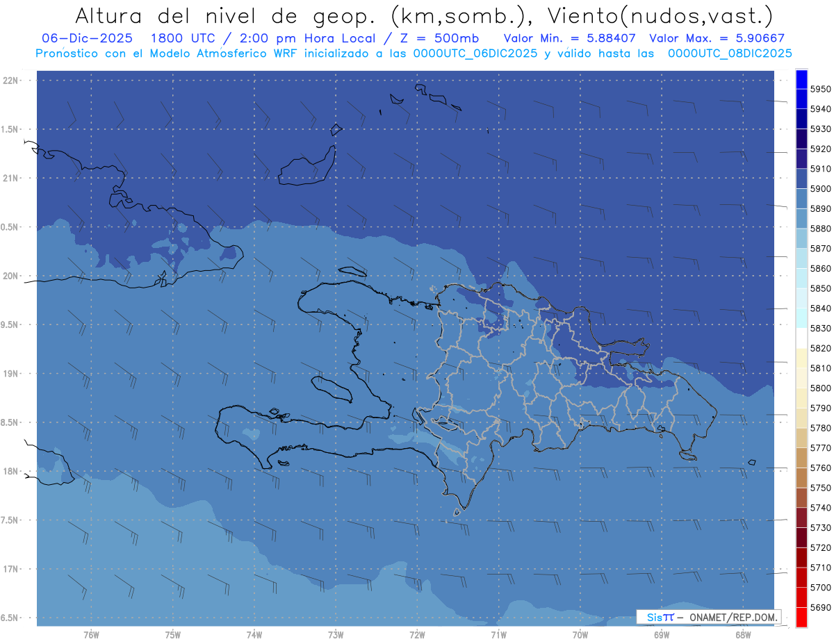Click the 76W longitude label

pyautogui.click(x=91, y=635)
